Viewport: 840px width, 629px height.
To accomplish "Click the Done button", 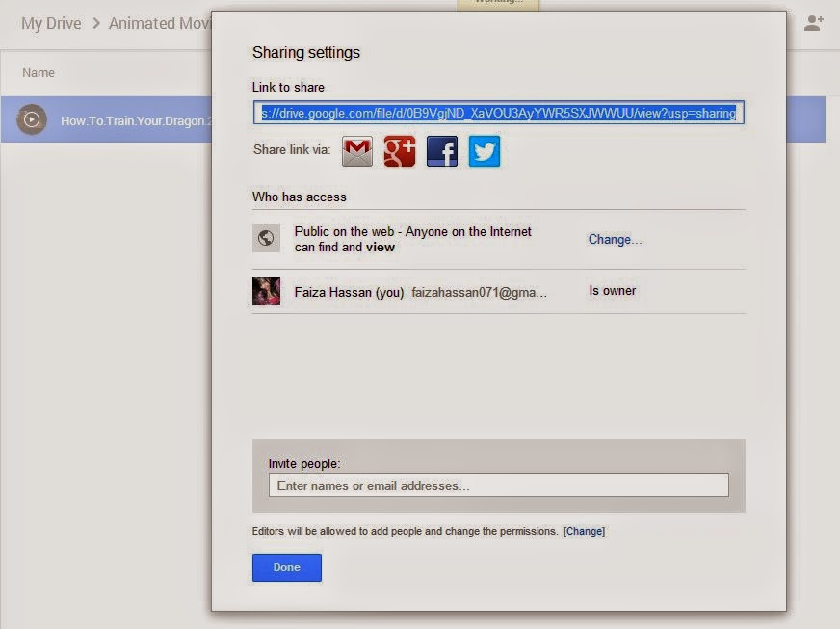I will pyautogui.click(x=287, y=567).
